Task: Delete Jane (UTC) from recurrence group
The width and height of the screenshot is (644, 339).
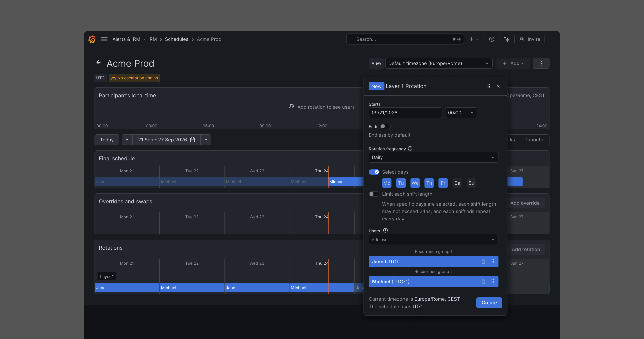Action: (x=483, y=262)
